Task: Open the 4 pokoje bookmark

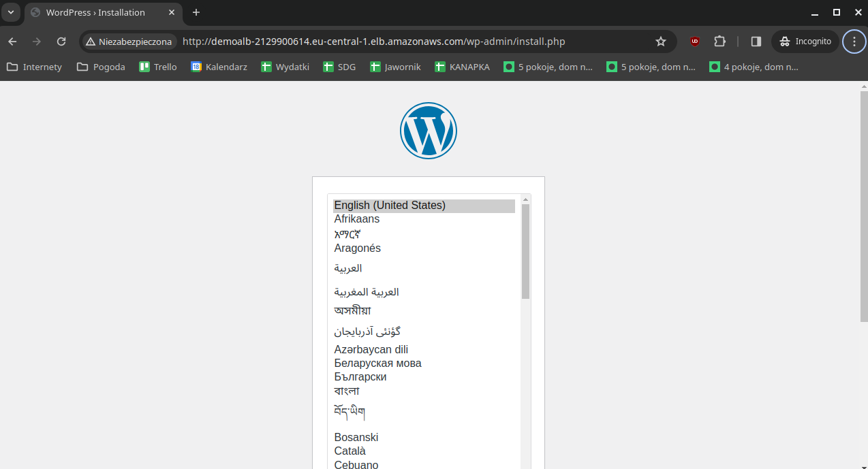Action: [754, 67]
